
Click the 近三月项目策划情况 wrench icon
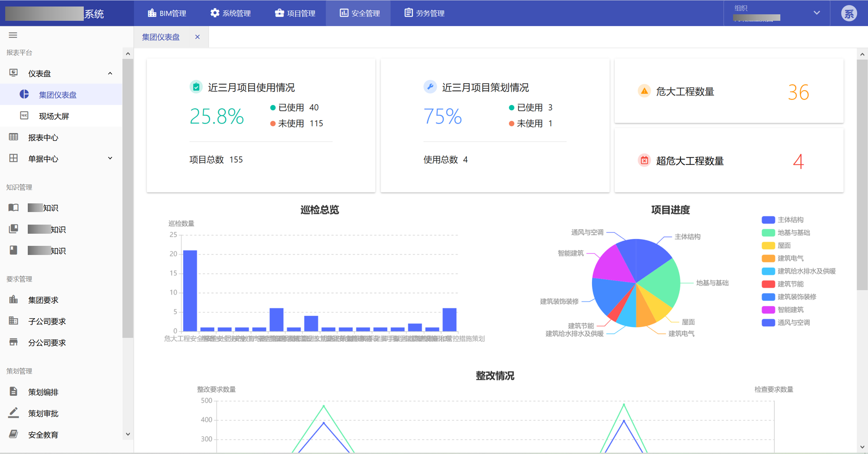[x=430, y=87]
